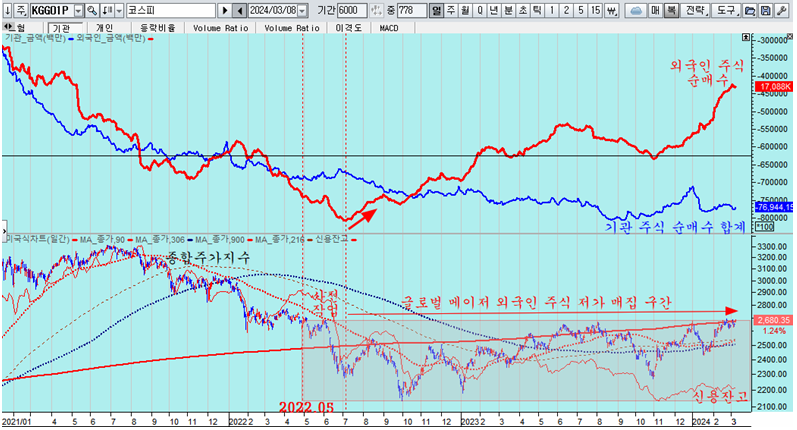Click the previous arrow left of the date

[238, 10]
